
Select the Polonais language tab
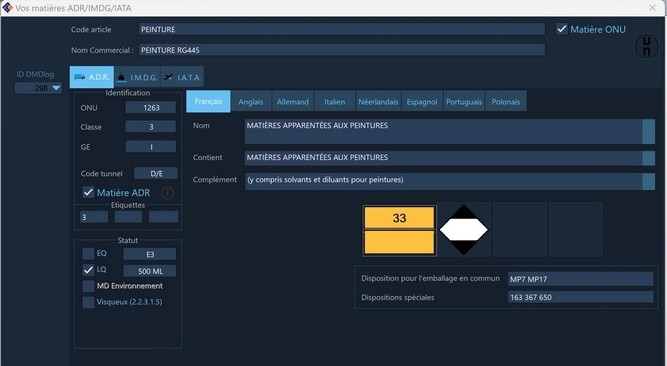pos(506,101)
